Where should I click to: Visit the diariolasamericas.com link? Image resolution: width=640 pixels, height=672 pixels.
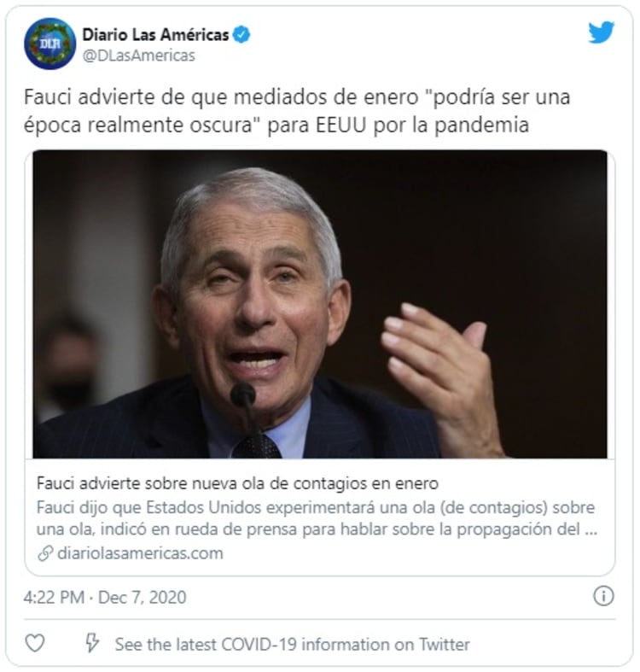coord(140,553)
